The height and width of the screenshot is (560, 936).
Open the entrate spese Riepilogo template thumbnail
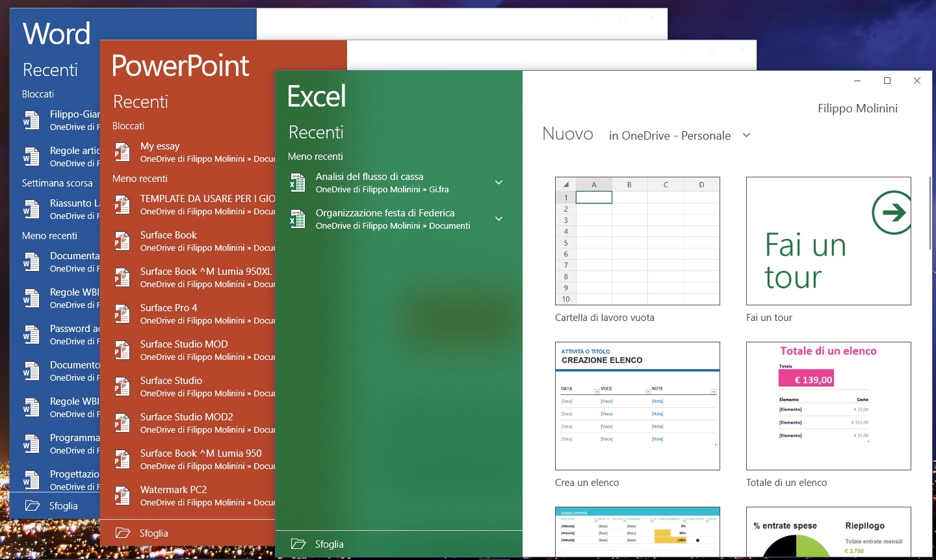pos(829,531)
